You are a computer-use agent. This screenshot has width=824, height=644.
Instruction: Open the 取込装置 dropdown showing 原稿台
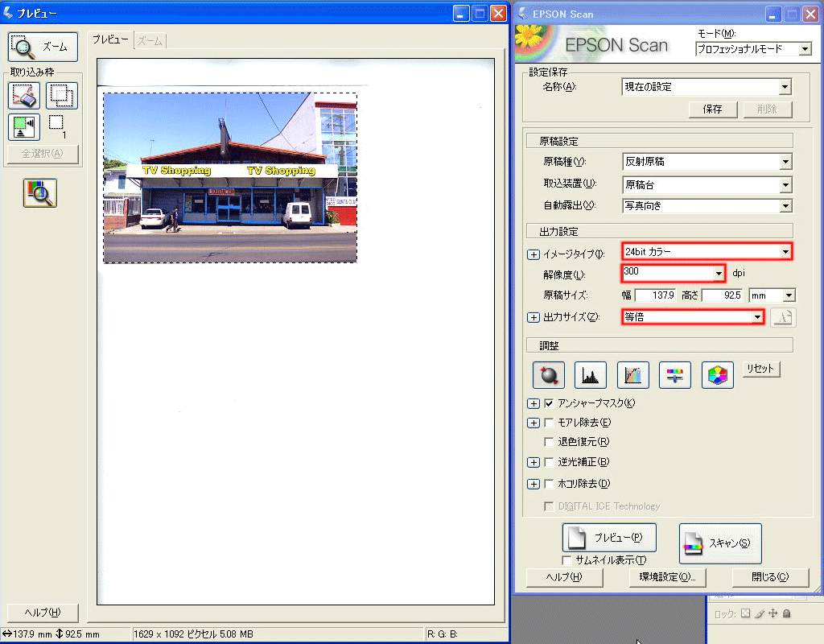tap(707, 184)
